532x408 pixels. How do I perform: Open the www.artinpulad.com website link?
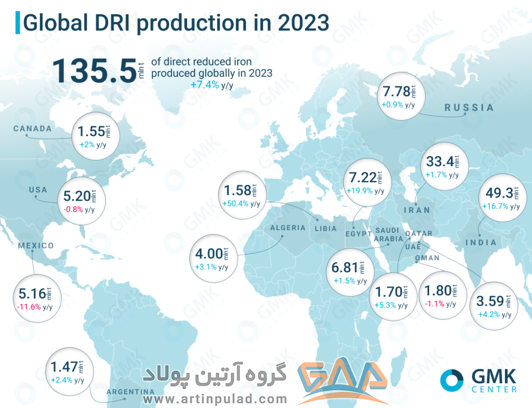(x=215, y=399)
